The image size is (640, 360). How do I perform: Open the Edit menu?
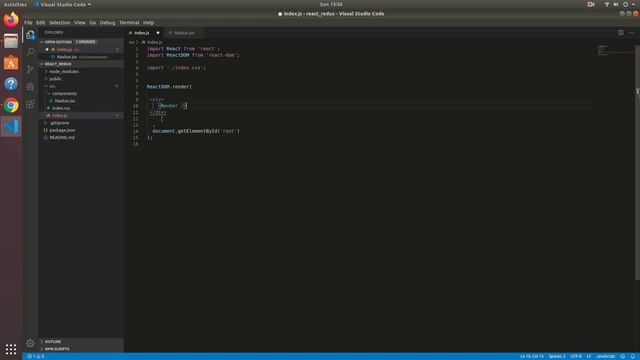click(x=40, y=23)
